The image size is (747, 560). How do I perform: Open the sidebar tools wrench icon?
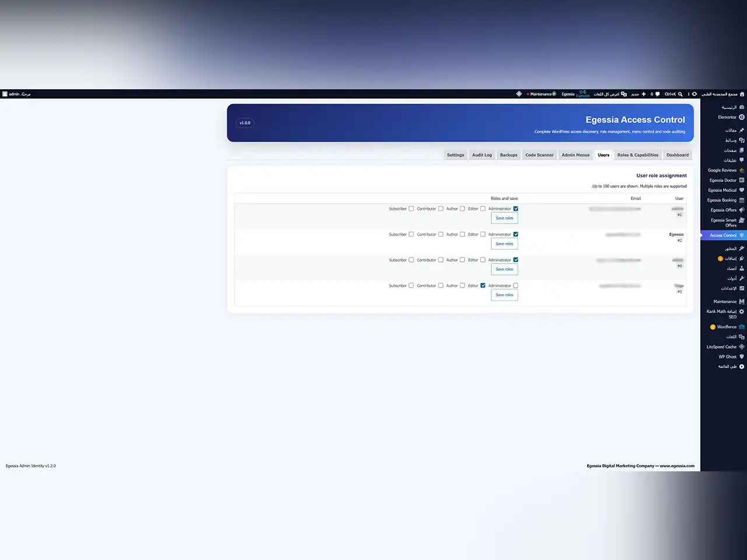tap(742, 278)
